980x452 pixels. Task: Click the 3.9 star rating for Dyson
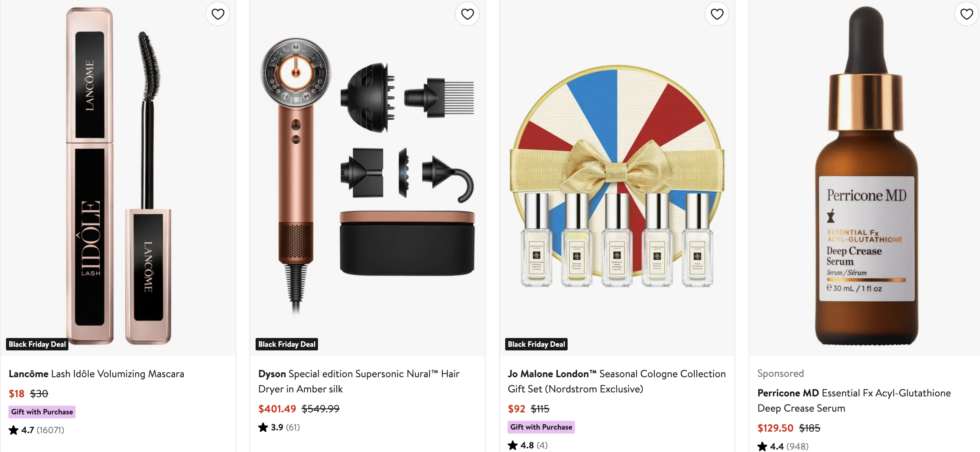[x=279, y=428]
